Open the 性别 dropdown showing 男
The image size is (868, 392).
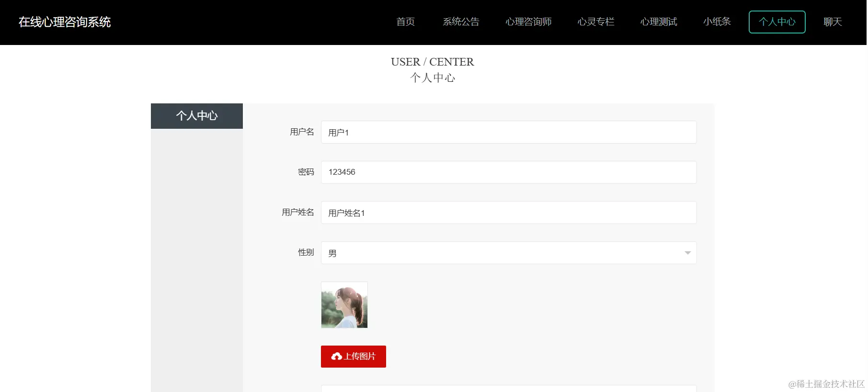pyautogui.click(x=509, y=253)
